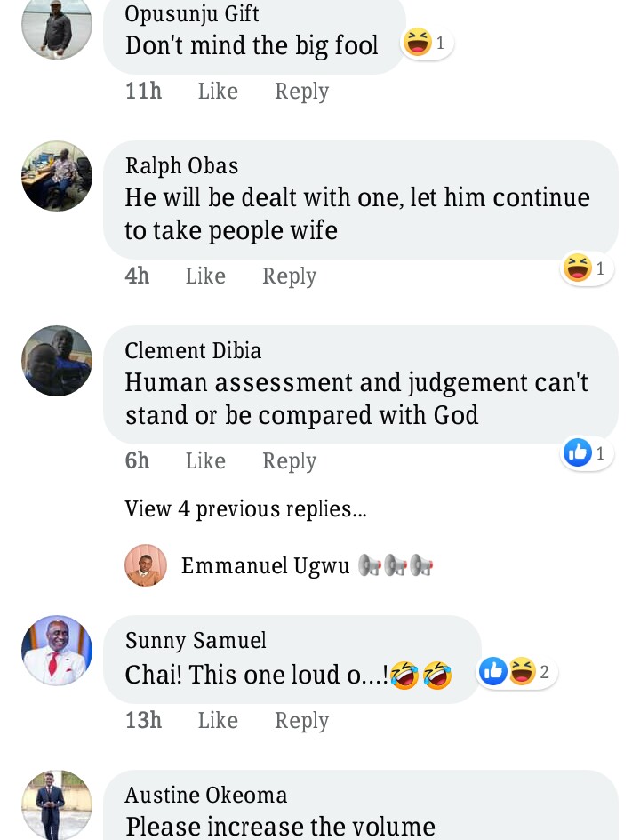This screenshot has width=640, height=840.
Task: Open Ralph Obas's profile picture
Action: pyautogui.click(x=57, y=176)
